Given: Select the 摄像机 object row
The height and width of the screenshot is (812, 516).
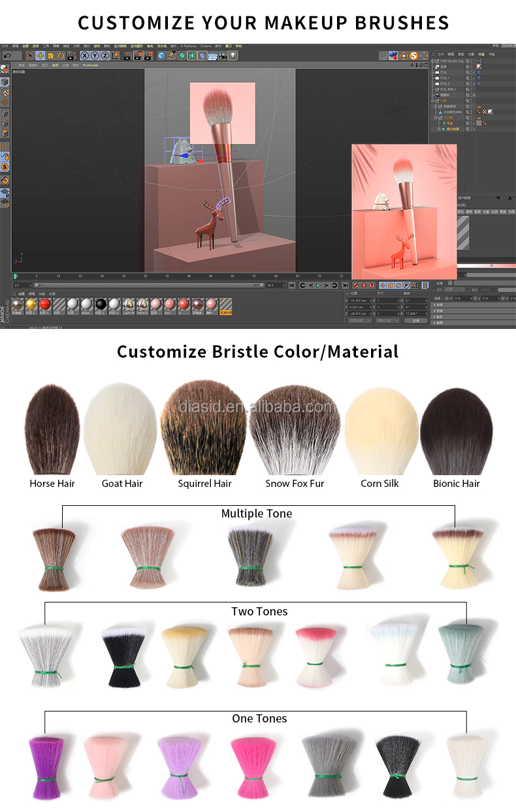Looking at the screenshot, I should click(445, 95).
